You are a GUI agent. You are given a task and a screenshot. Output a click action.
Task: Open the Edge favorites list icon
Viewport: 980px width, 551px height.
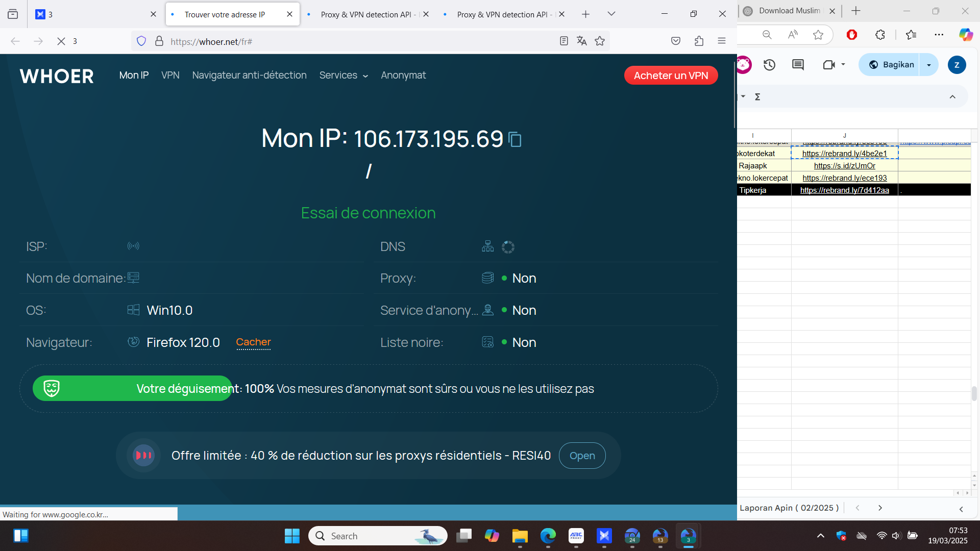pos(911,35)
